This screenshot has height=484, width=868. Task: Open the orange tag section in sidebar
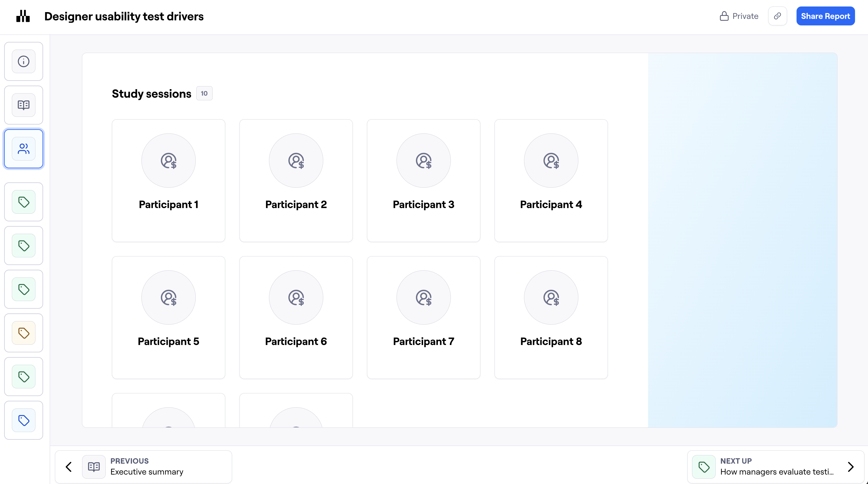click(24, 333)
